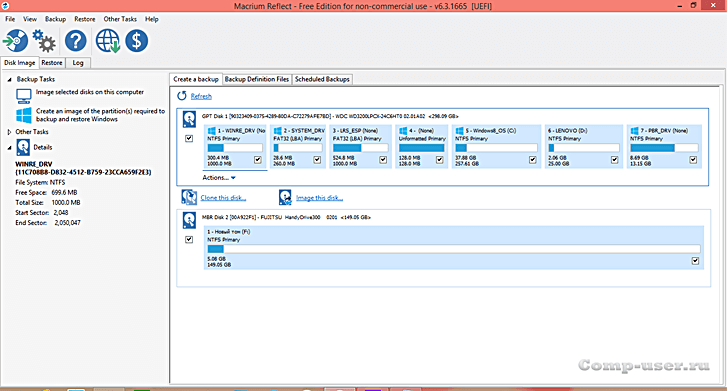Click the dollar sign purchase icon
Viewport: 728px width, 391px height.
[136, 41]
